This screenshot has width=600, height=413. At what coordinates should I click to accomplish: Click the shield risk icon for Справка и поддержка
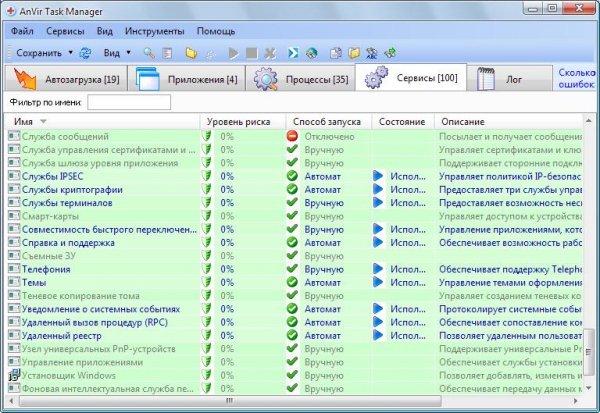[x=207, y=242]
